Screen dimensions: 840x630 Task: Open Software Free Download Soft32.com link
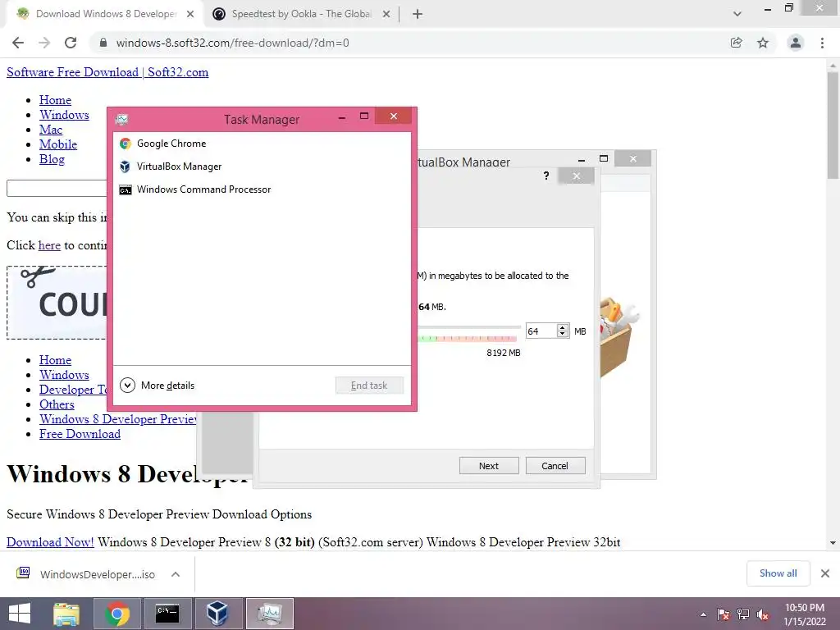(107, 72)
